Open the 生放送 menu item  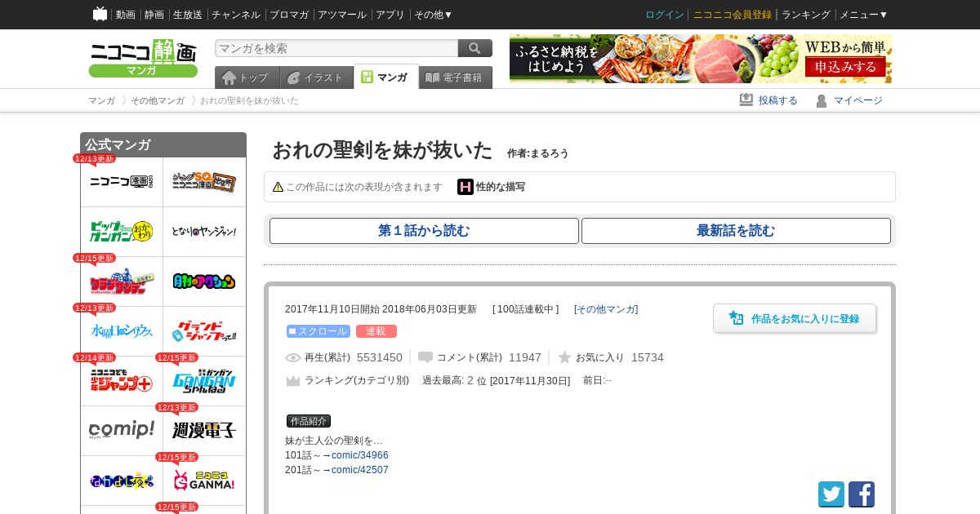click(x=188, y=15)
